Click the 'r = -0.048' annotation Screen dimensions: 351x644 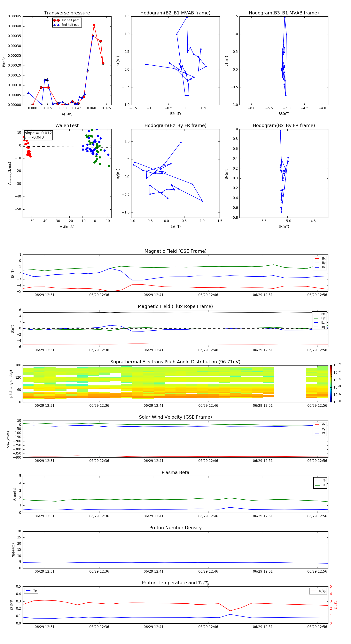tap(35, 138)
